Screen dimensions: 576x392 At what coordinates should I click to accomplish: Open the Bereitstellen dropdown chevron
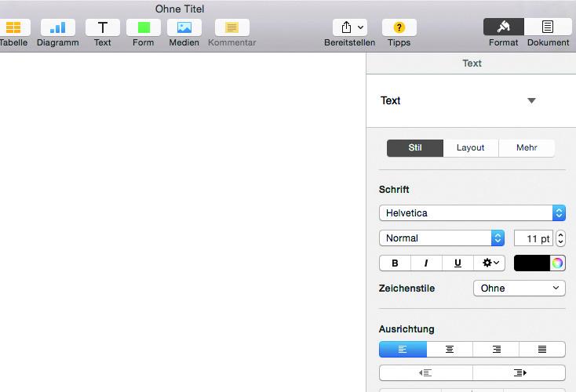tap(361, 27)
